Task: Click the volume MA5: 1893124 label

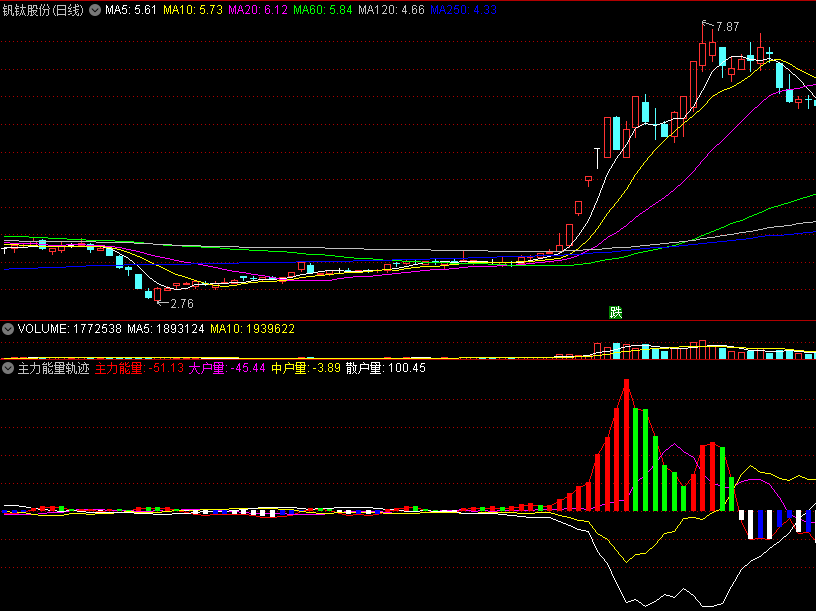Action: pyautogui.click(x=165, y=329)
